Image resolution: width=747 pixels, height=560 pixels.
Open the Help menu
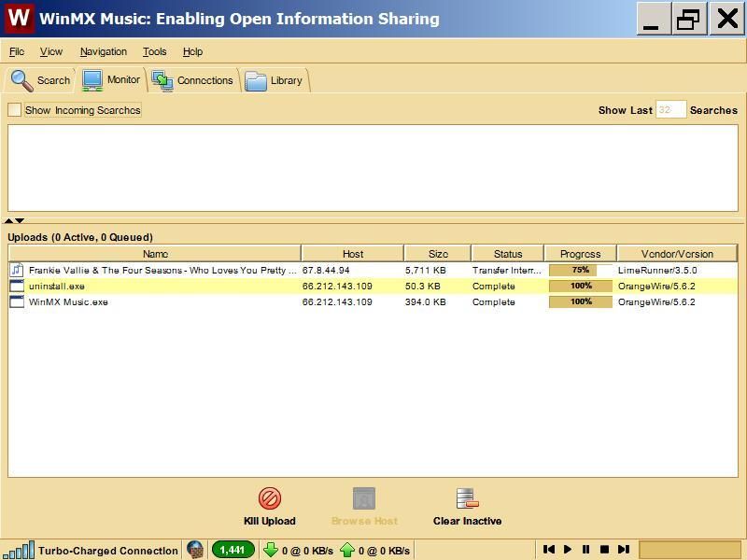click(193, 51)
